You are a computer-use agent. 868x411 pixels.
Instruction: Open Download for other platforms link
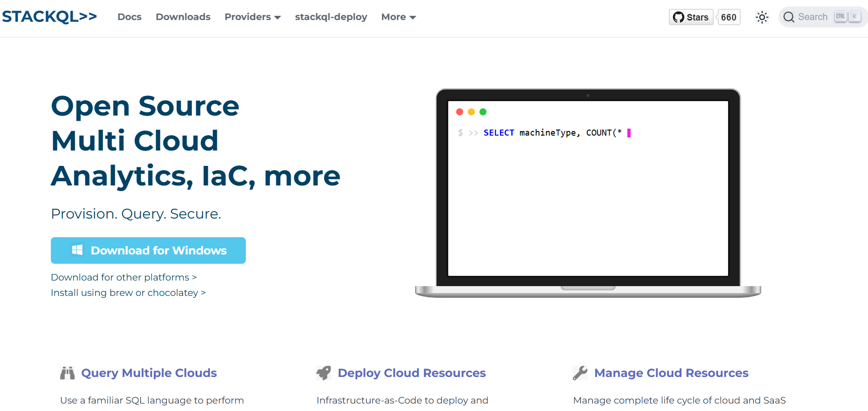[124, 277]
